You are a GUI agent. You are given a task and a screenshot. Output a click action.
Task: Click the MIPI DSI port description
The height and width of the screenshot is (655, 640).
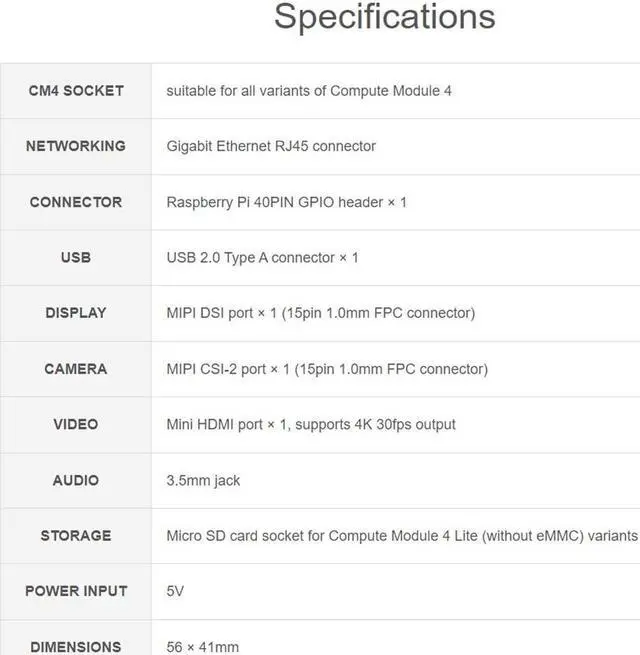click(320, 313)
